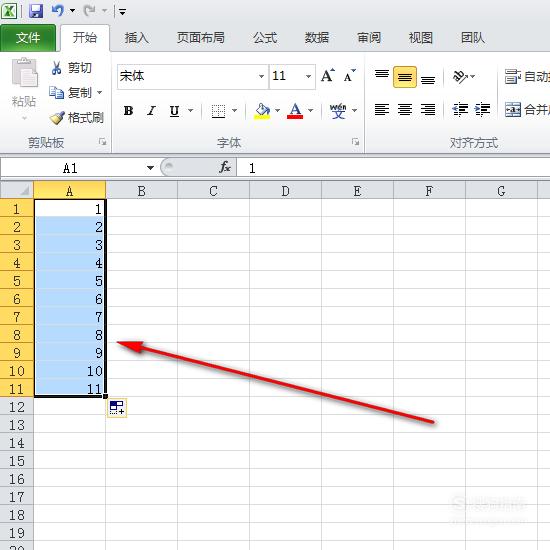Click 复制 copy button
This screenshot has width=550, height=550.
[x=70, y=93]
